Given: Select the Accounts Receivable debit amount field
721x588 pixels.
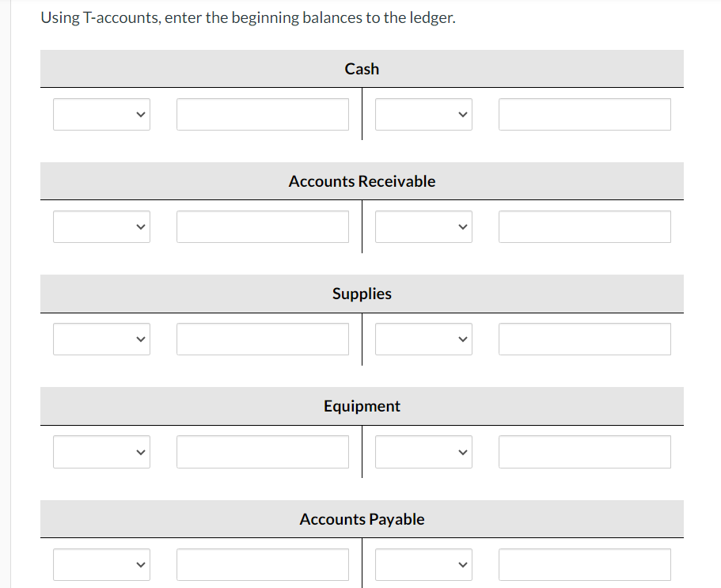Looking at the screenshot, I should coord(262,226).
